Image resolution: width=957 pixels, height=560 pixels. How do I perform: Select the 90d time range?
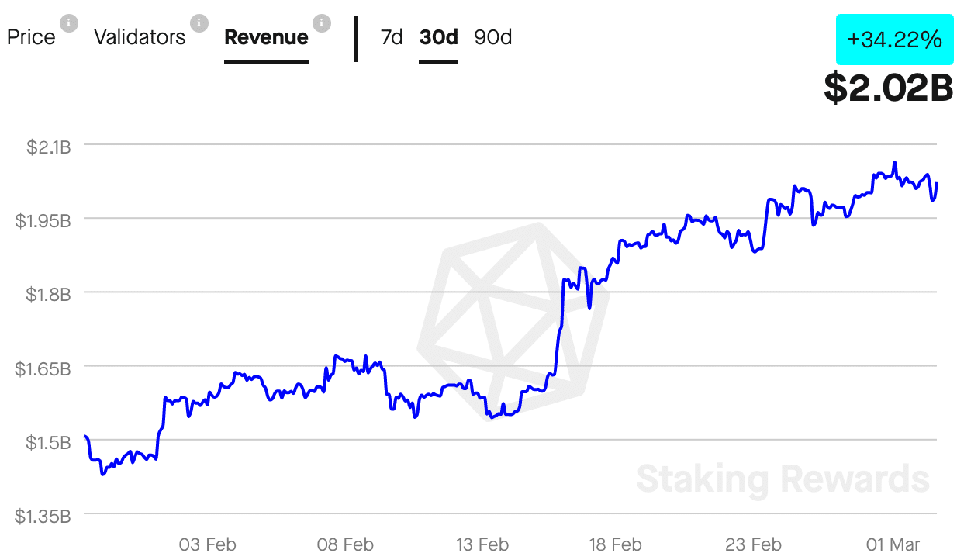click(492, 37)
